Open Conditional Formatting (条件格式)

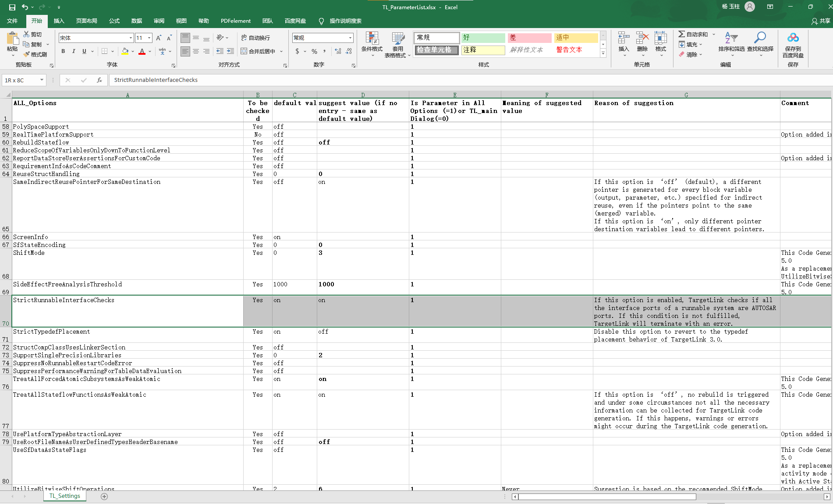[372, 44]
